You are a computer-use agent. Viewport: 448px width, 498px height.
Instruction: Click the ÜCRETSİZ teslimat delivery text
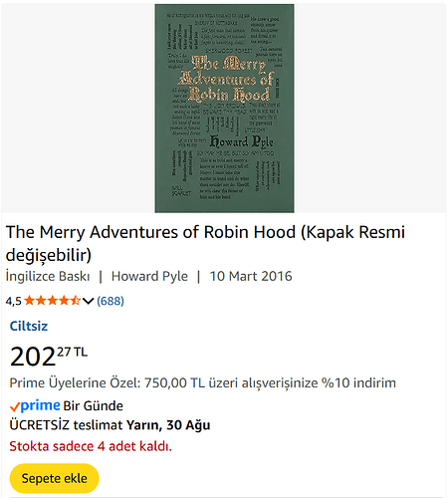click(67, 425)
